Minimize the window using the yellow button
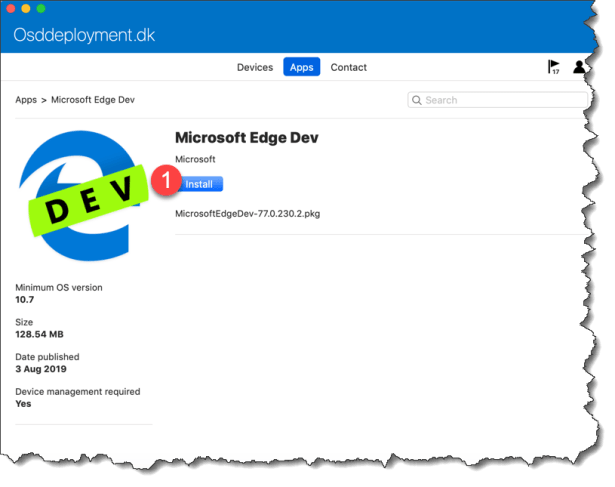 pyautogui.click(x=25, y=8)
